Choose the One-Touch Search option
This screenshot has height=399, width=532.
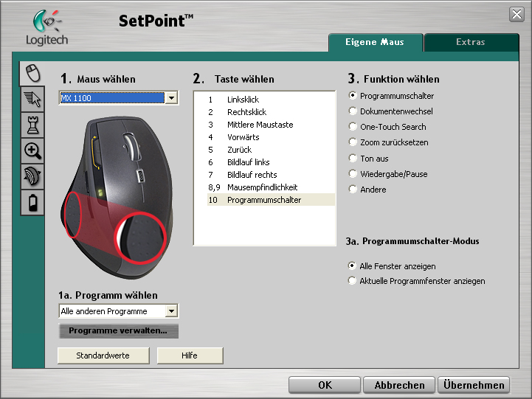[x=353, y=127]
